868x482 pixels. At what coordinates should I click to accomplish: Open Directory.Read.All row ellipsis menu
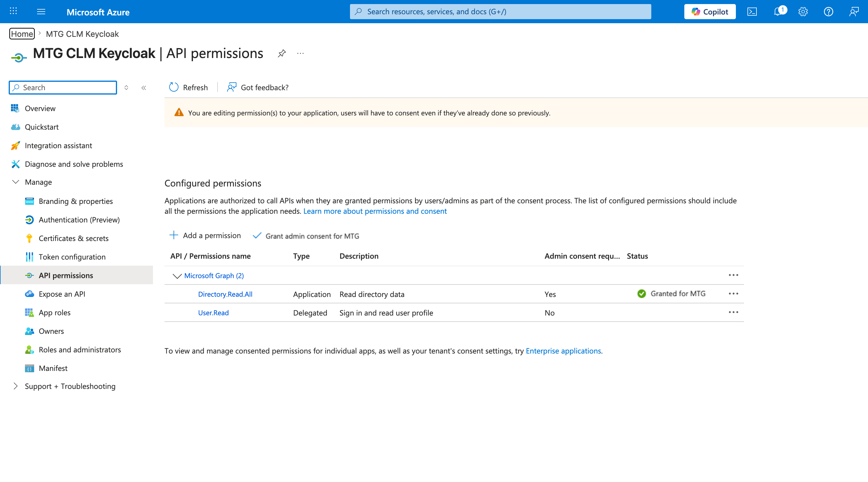(x=733, y=293)
